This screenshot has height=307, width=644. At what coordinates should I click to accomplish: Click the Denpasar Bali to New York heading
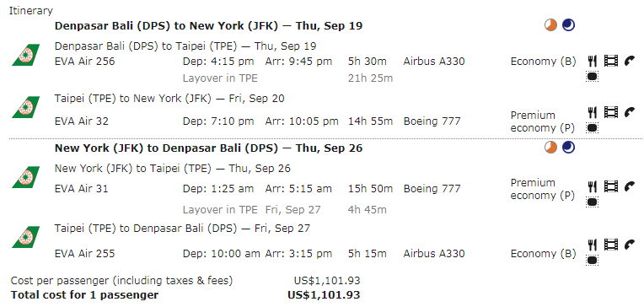(209, 26)
